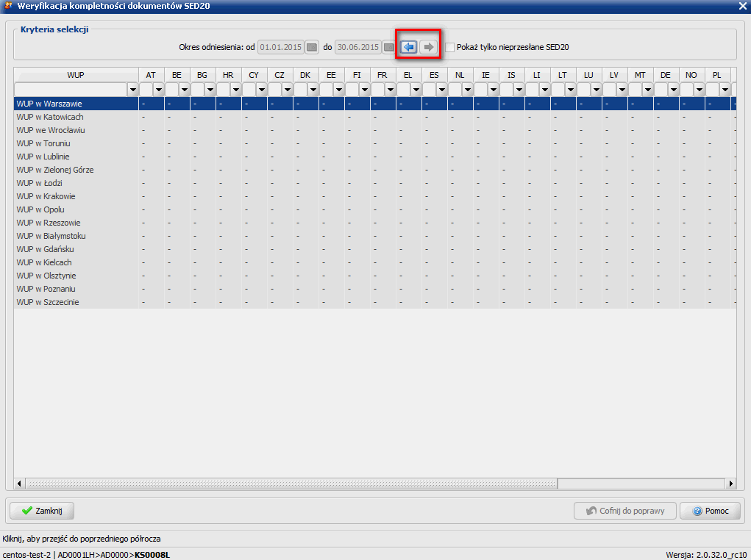Click the LT column header

click(563, 75)
